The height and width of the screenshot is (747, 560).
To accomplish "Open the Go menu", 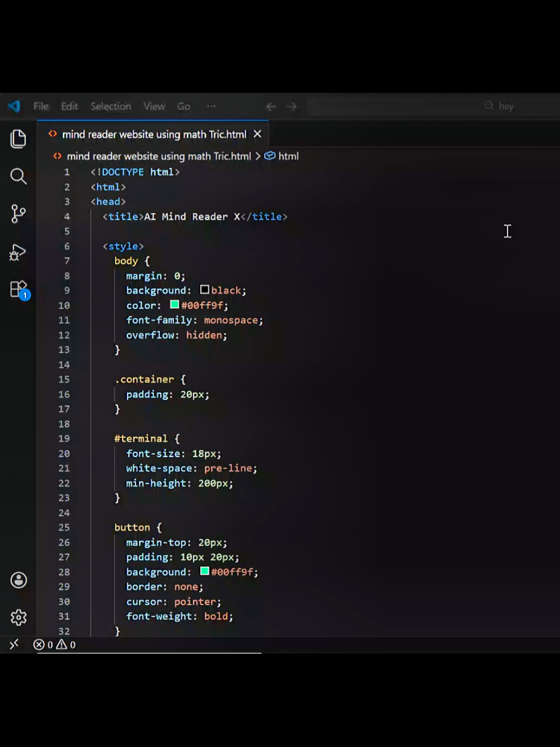I will click(x=184, y=106).
